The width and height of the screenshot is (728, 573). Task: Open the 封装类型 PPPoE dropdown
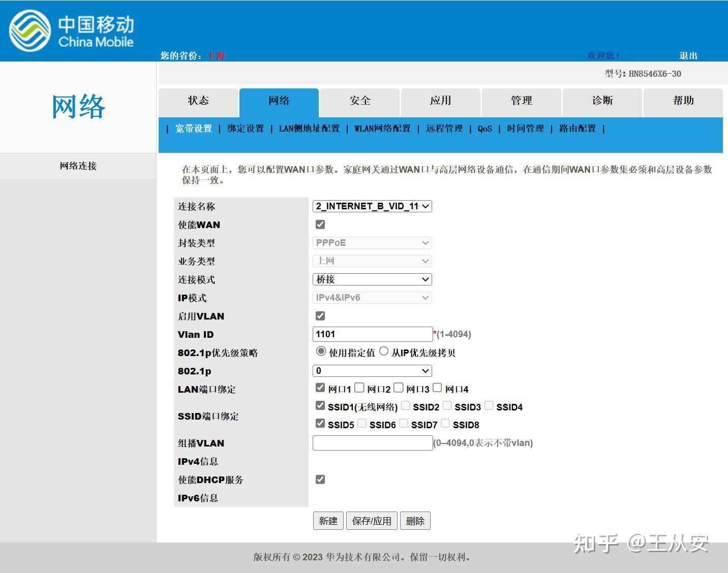[x=372, y=243]
